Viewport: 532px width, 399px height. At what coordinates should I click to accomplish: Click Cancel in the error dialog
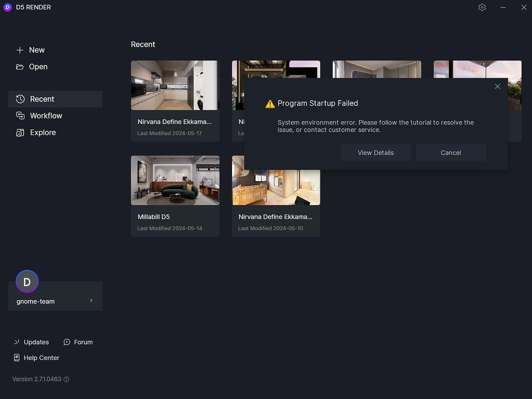coord(451,153)
